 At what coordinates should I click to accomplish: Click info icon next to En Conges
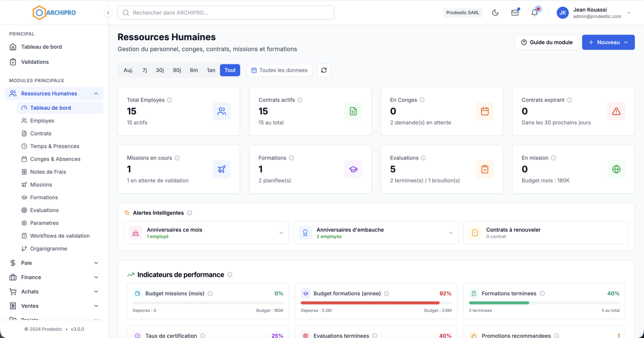coord(422,100)
